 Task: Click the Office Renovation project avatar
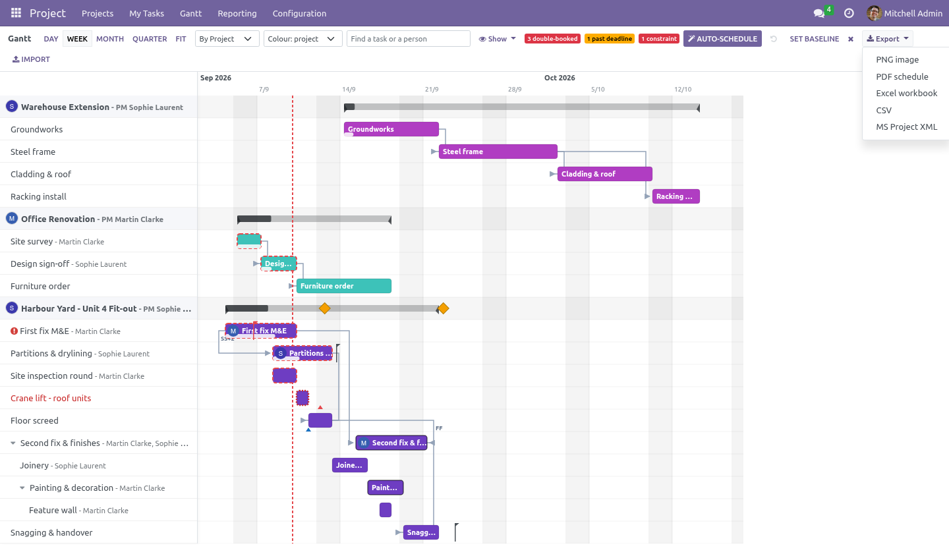pos(12,219)
